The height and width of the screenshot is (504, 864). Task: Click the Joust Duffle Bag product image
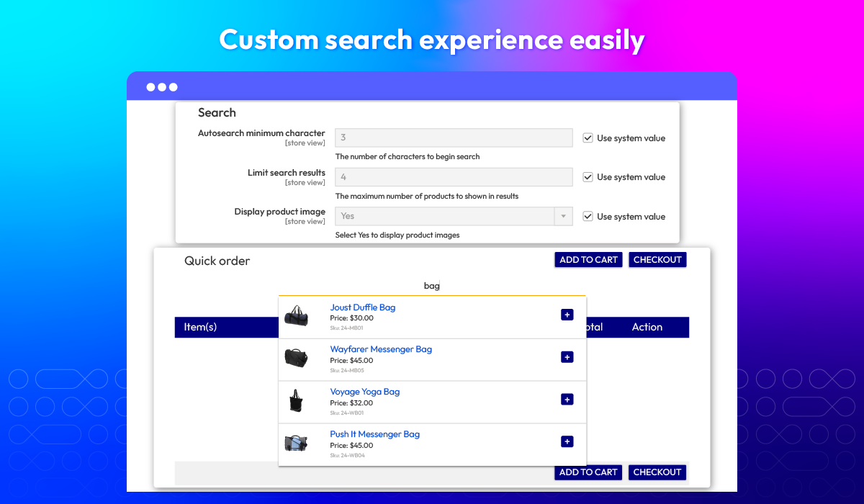pos(297,315)
